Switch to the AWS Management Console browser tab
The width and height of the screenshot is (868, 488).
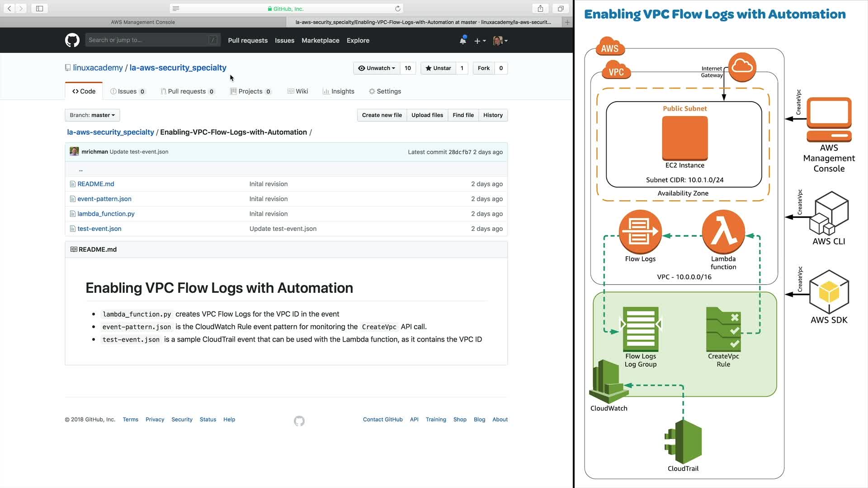click(x=143, y=22)
